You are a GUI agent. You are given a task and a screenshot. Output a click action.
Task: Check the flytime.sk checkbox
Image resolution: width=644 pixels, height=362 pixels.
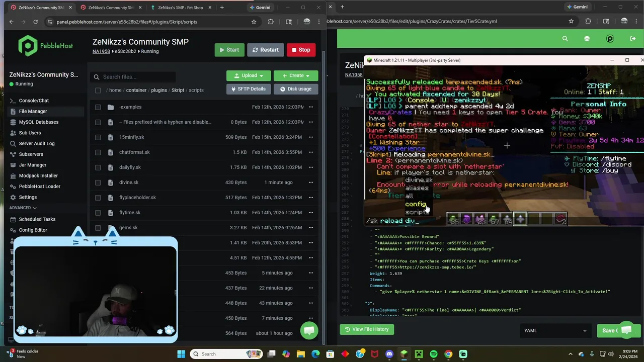(x=98, y=213)
